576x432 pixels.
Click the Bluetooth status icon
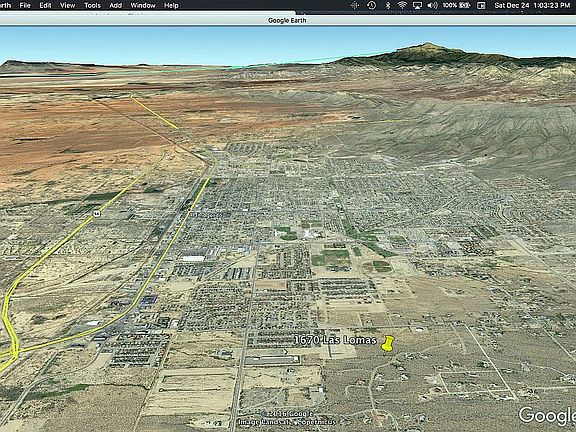pyautogui.click(x=388, y=5)
